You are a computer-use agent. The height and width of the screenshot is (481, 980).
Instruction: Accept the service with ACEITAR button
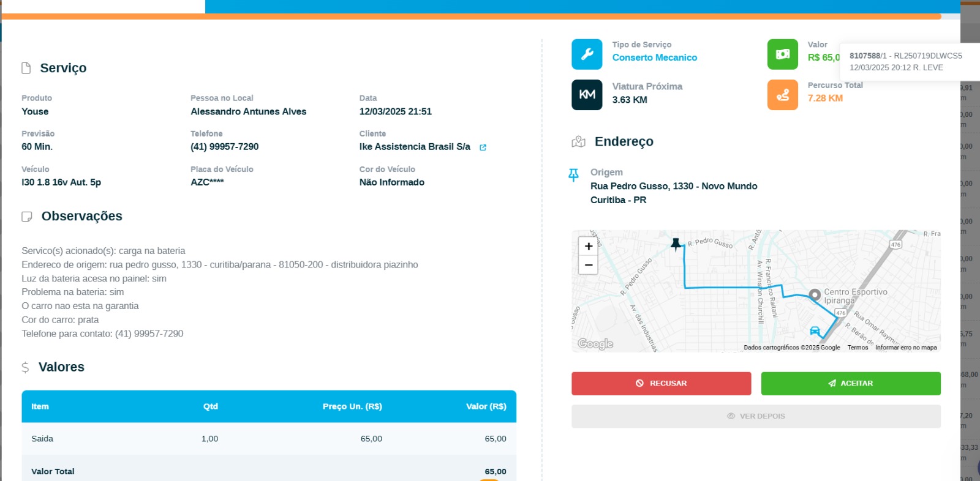pos(850,384)
